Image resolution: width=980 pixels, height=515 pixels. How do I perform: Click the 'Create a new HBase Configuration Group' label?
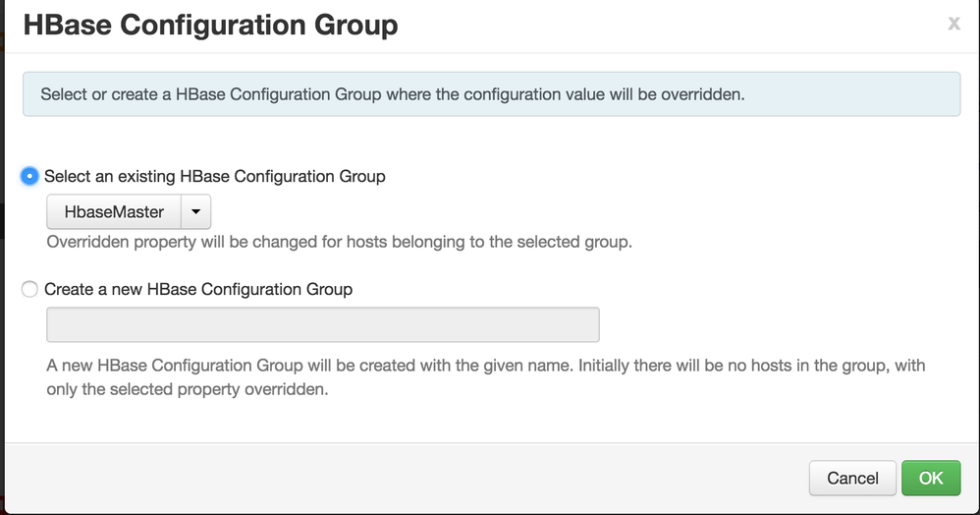[x=198, y=290]
